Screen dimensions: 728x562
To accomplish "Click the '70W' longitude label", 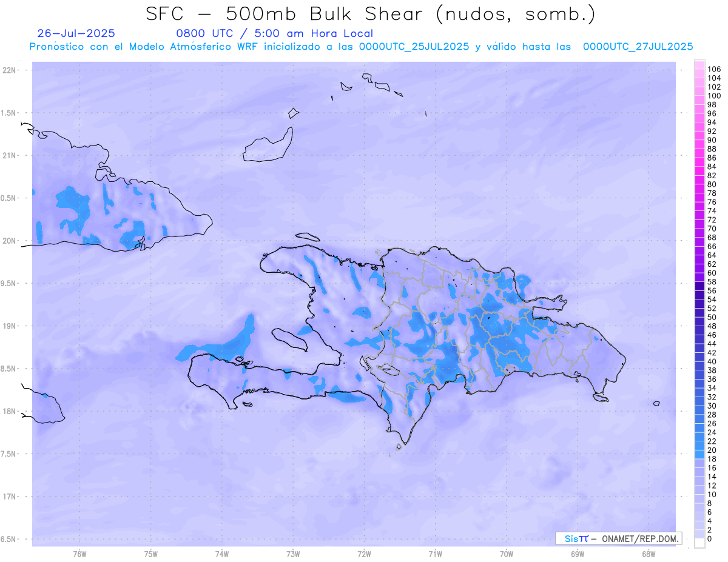I will [x=507, y=554].
